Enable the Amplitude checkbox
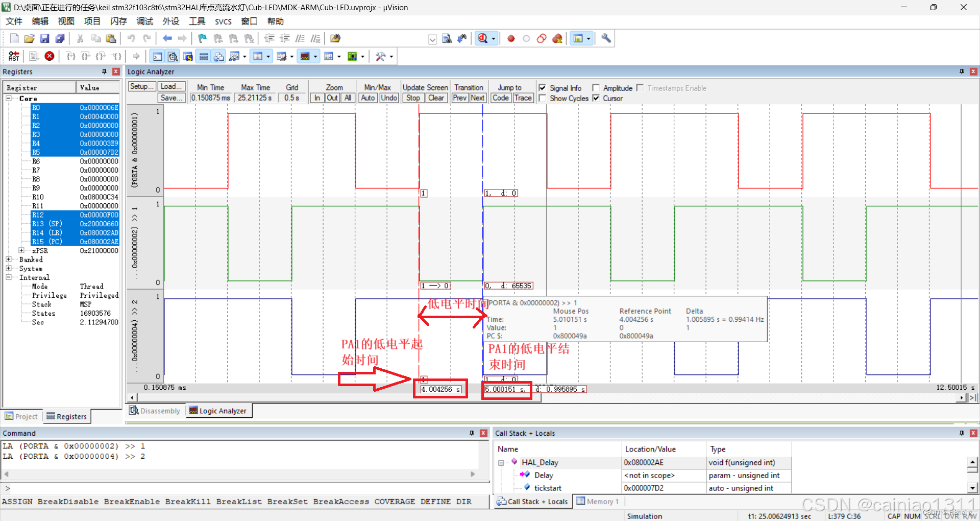The image size is (980, 521). point(596,88)
